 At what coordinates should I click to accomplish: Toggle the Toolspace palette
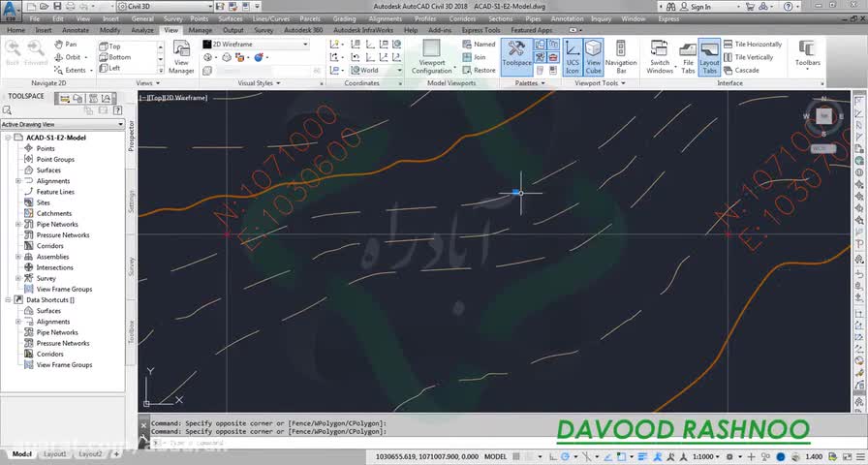pyautogui.click(x=516, y=57)
